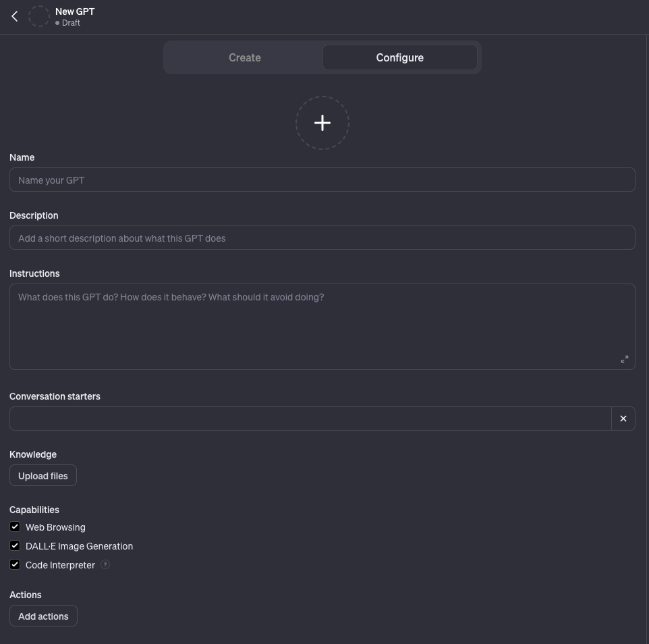
Task: Click the Description input field
Action: pos(322,238)
